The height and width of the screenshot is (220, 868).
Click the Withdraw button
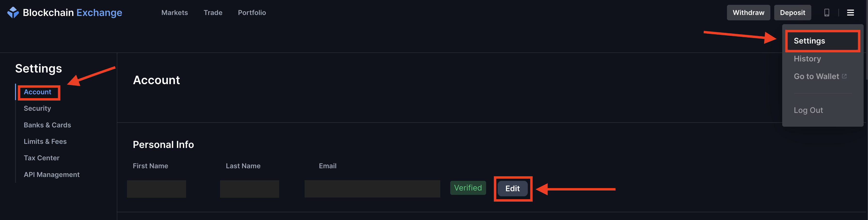pos(748,12)
